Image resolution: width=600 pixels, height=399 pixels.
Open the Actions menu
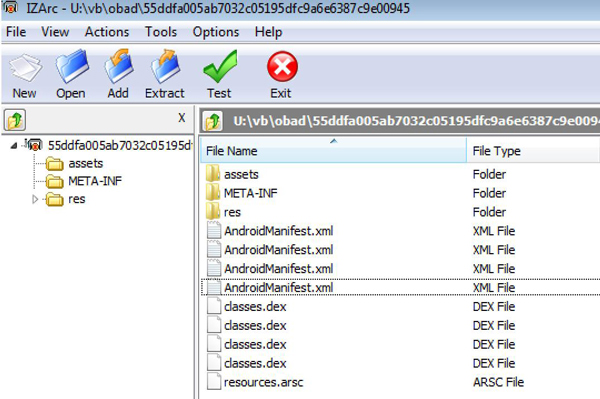tap(107, 32)
